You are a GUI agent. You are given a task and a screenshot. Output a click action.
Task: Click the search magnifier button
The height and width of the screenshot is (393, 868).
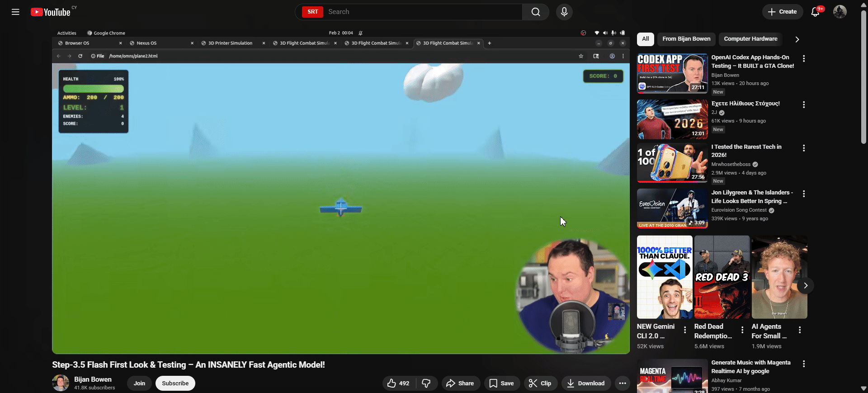point(536,12)
